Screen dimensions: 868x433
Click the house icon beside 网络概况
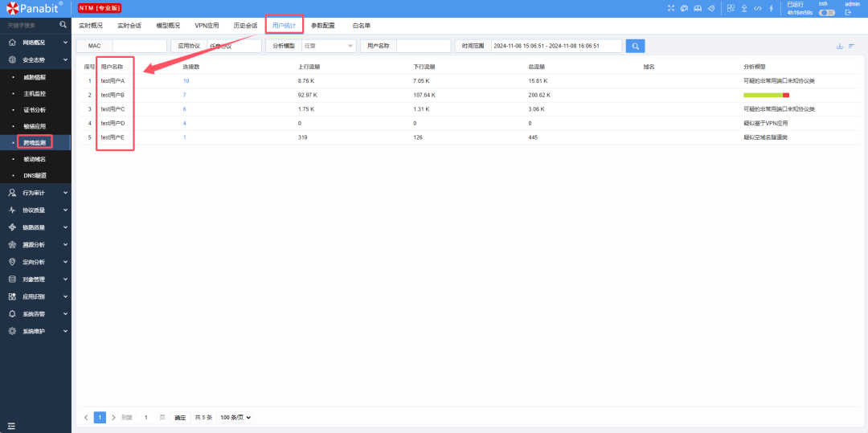click(x=12, y=42)
